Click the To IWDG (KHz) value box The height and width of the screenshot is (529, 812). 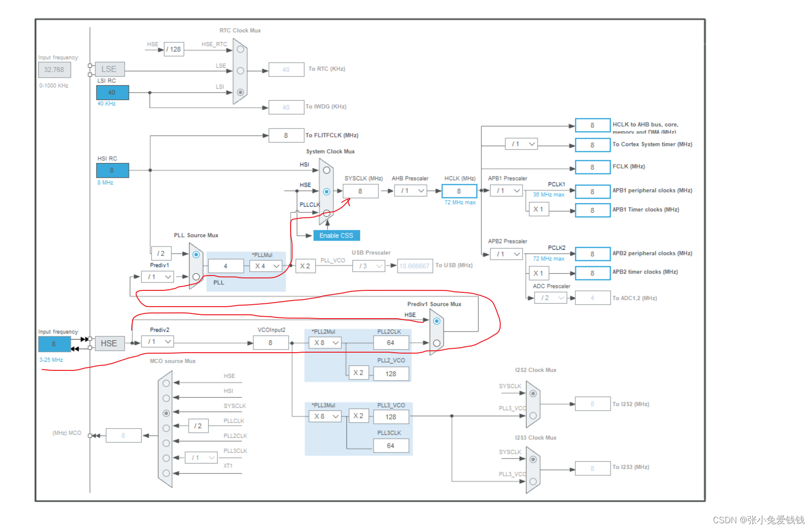click(x=286, y=107)
